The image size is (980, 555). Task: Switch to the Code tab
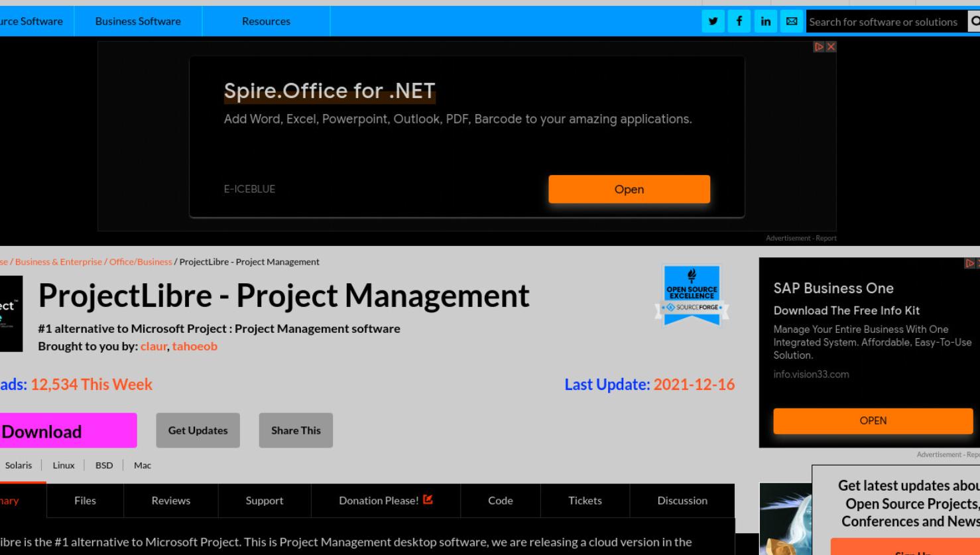[501, 501]
